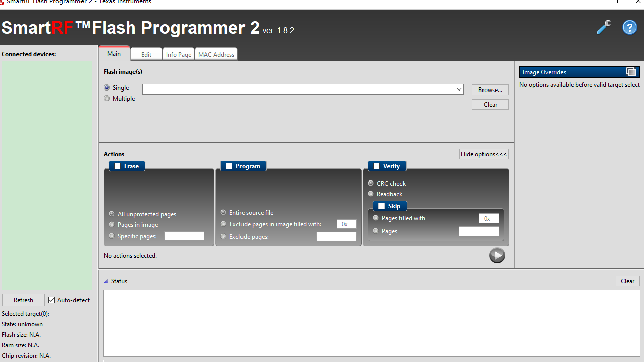644x362 pixels.
Task: Open the help question mark icon
Action: pyautogui.click(x=630, y=27)
